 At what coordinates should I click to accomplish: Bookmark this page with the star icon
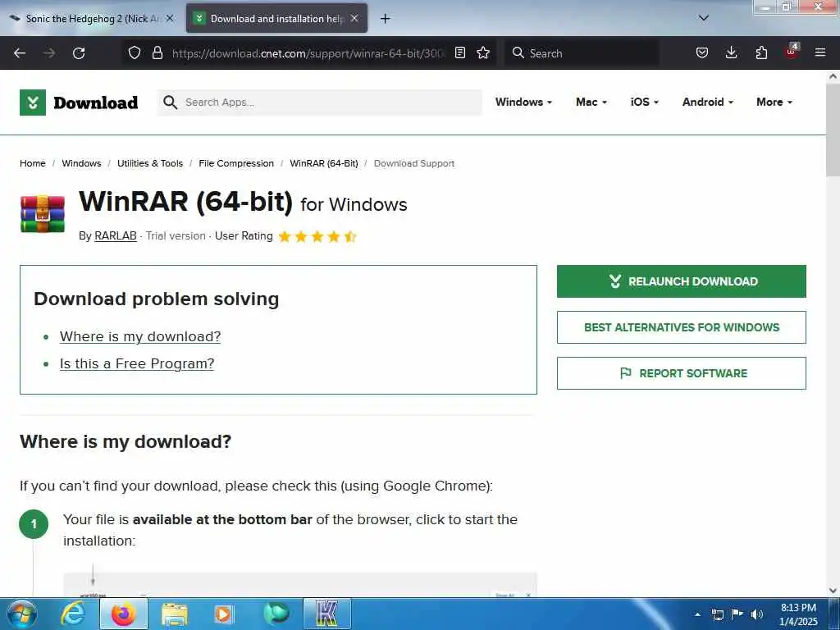[483, 52]
